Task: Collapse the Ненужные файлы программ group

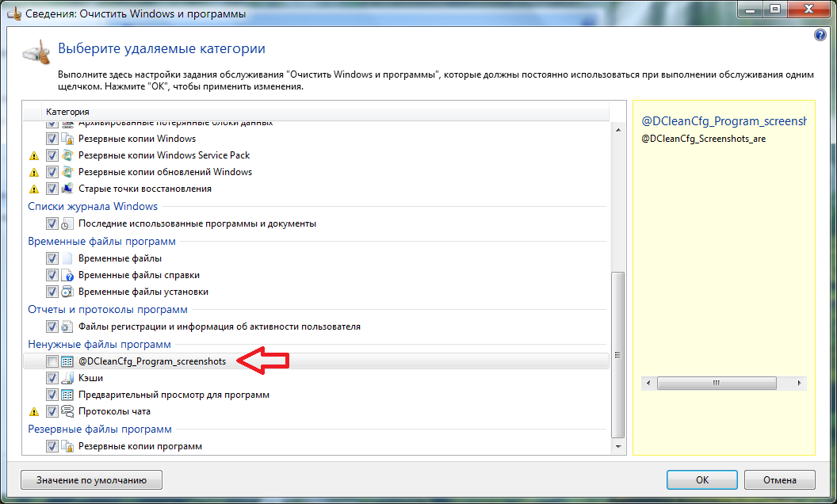Action: pyautogui.click(x=99, y=344)
